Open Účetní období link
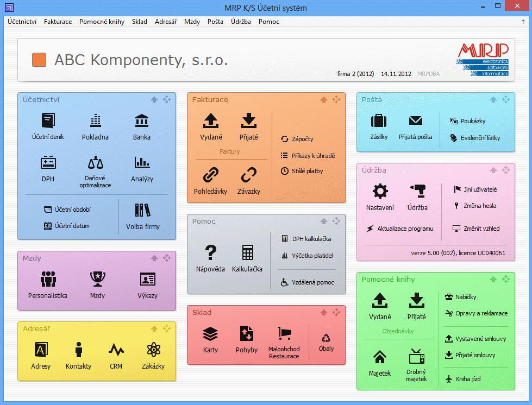The image size is (532, 405). point(67,210)
